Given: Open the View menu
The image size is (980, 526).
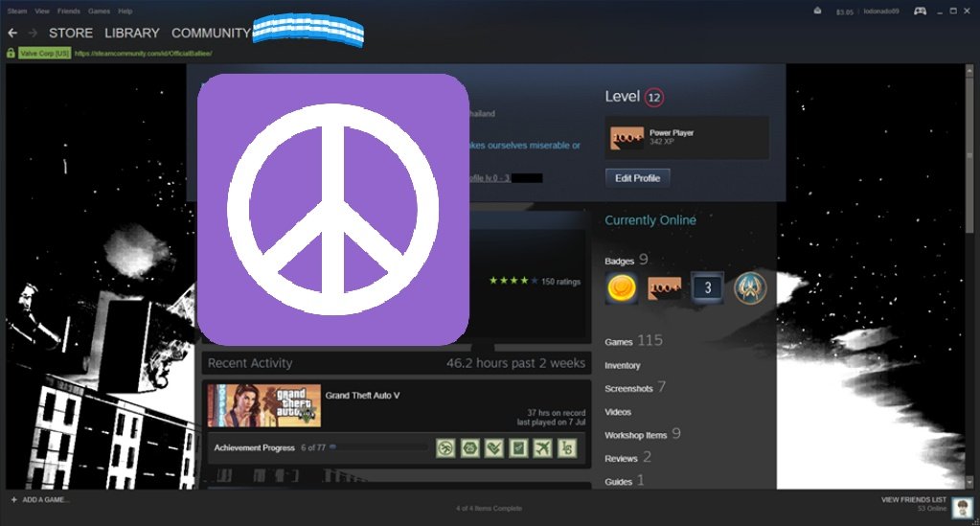Looking at the screenshot, I should (42, 11).
